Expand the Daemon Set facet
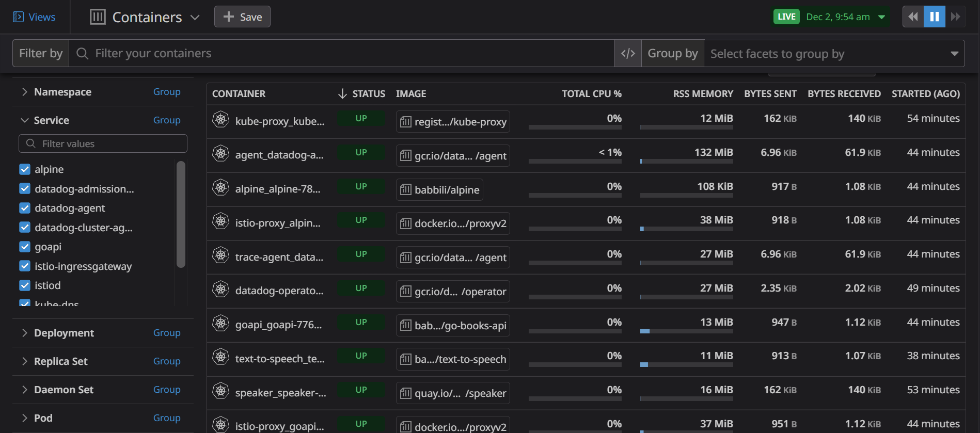This screenshot has width=980, height=433. coord(24,390)
